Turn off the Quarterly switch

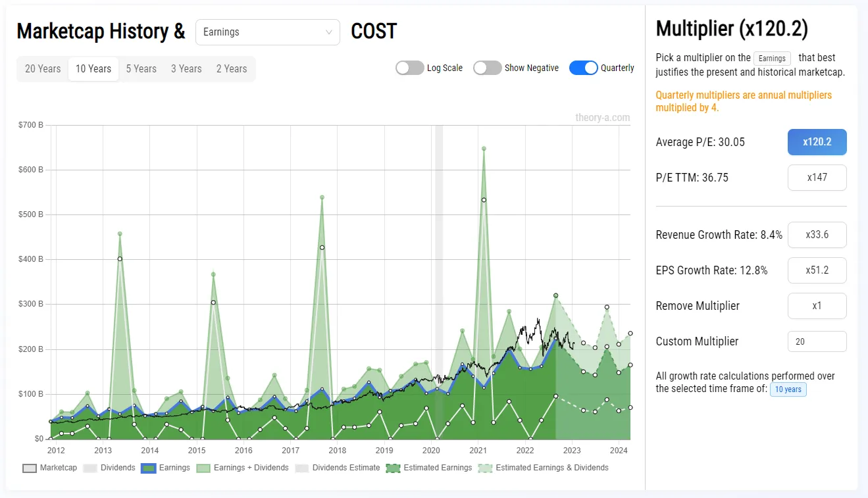[x=583, y=68]
